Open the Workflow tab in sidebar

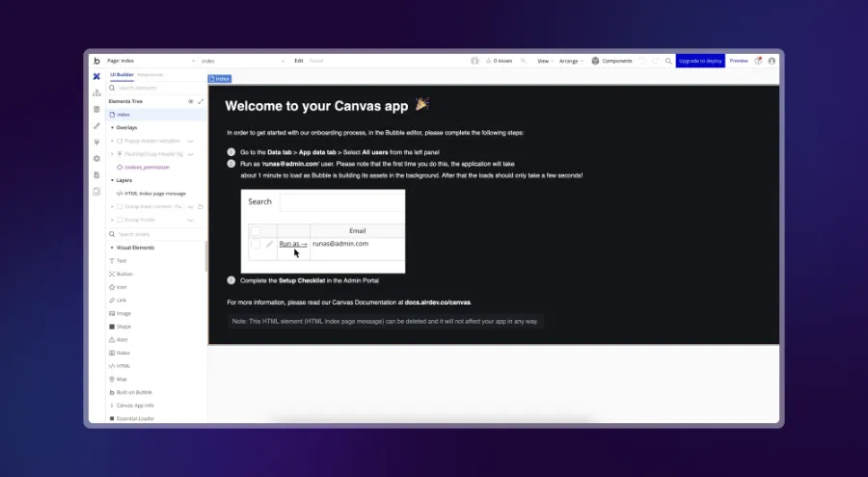point(96,93)
